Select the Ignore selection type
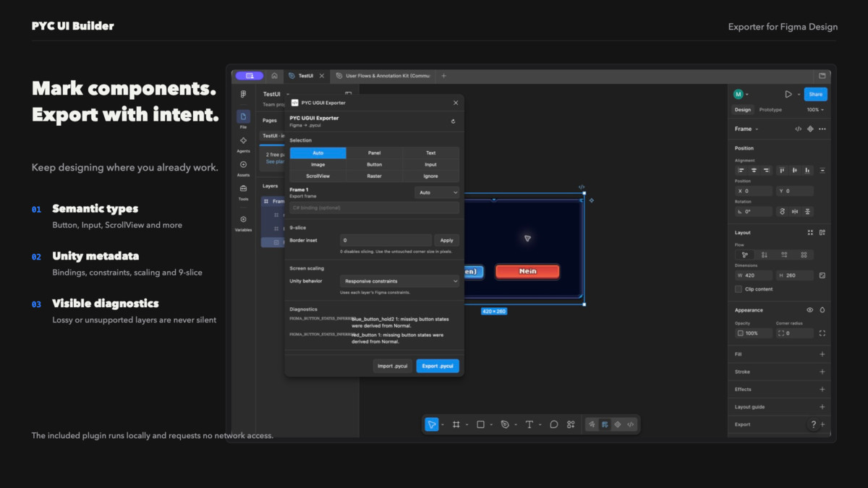868x488 pixels. pos(430,176)
